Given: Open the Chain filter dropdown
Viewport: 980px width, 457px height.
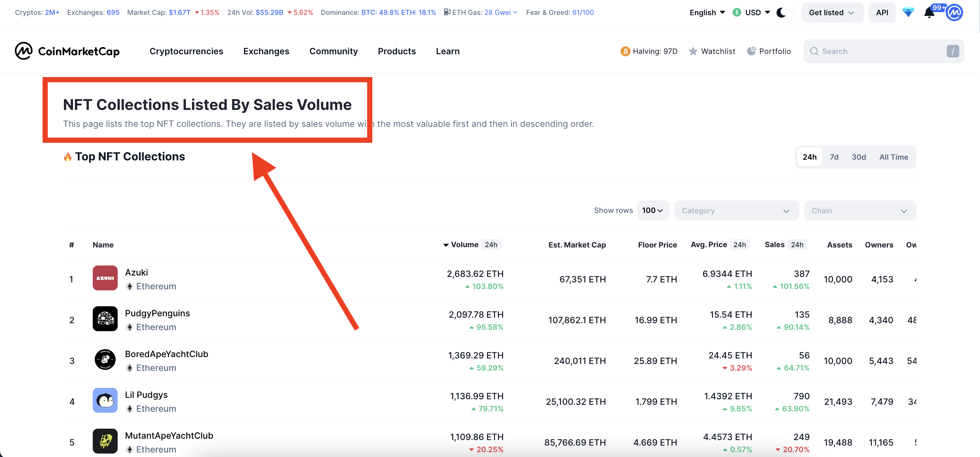Looking at the screenshot, I should click(x=860, y=210).
